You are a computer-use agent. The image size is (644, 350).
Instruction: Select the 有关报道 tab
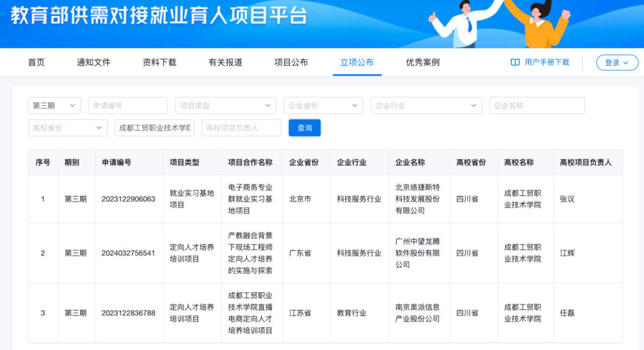pyautogui.click(x=225, y=62)
